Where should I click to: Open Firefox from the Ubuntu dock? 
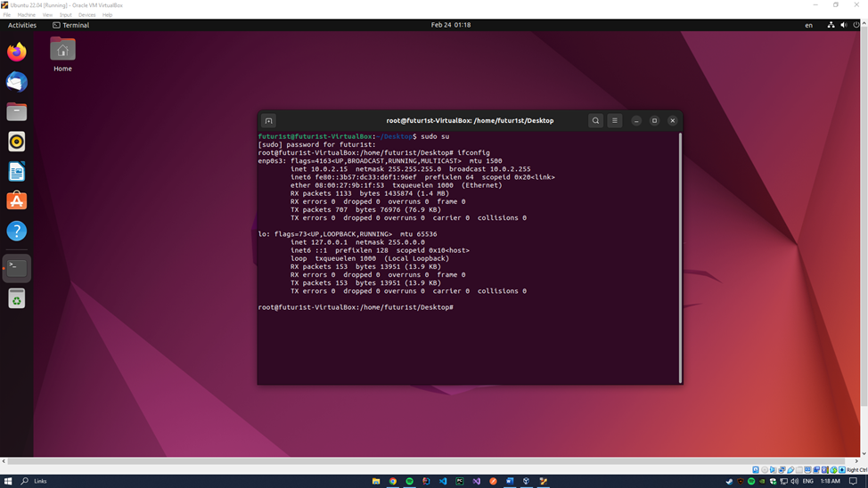(x=17, y=52)
